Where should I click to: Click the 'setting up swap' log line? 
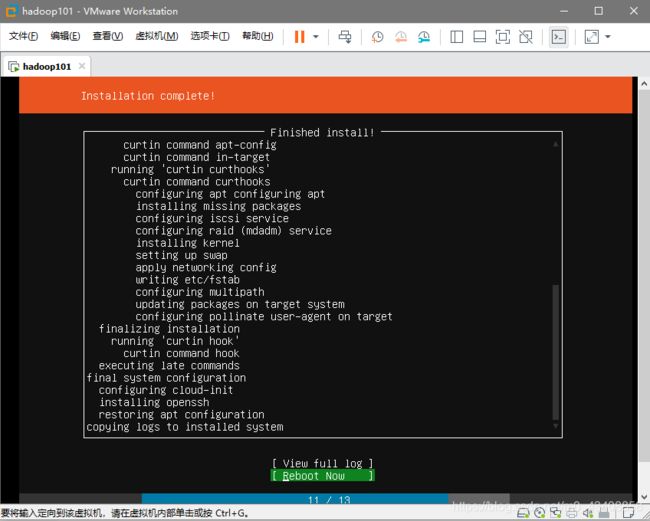(x=182, y=255)
